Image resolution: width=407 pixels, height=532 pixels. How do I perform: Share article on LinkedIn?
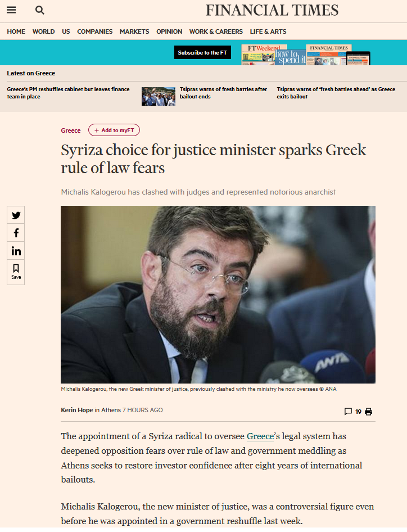pyautogui.click(x=16, y=251)
